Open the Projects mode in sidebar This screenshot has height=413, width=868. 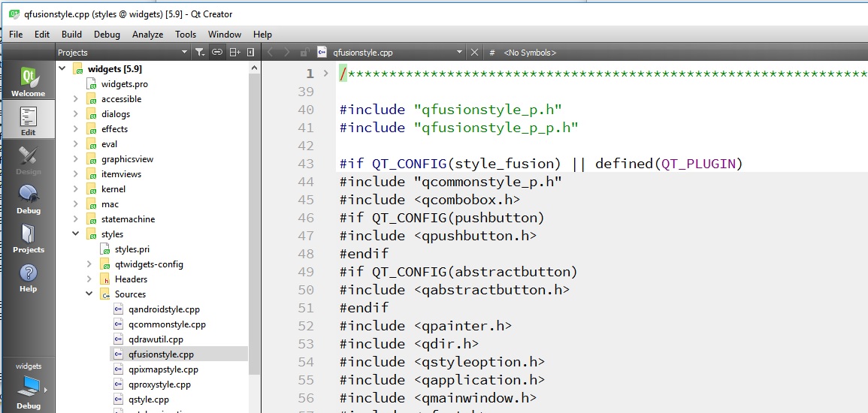(x=28, y=238)
